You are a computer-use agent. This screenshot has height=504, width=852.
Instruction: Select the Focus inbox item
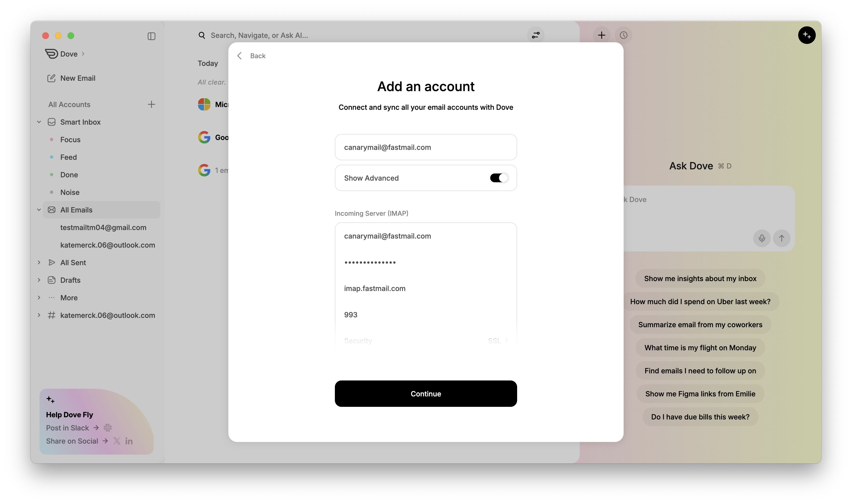tap(70, 139)
